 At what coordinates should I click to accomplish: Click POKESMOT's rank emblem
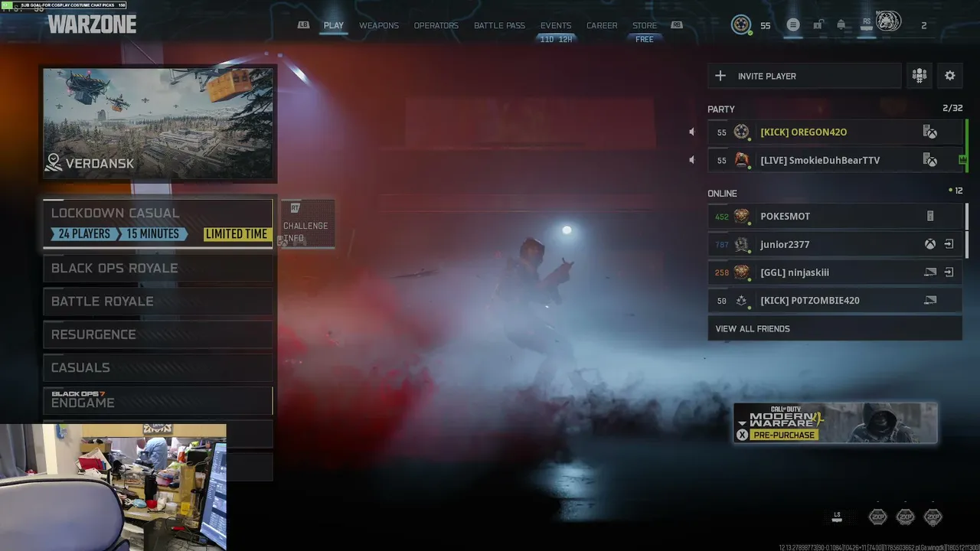[741, 216]
